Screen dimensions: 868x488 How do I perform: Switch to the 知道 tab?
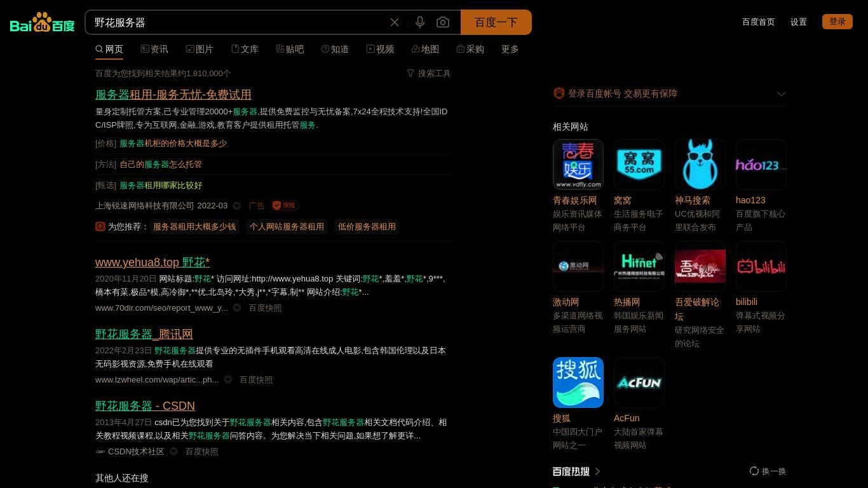pos(335,49)
